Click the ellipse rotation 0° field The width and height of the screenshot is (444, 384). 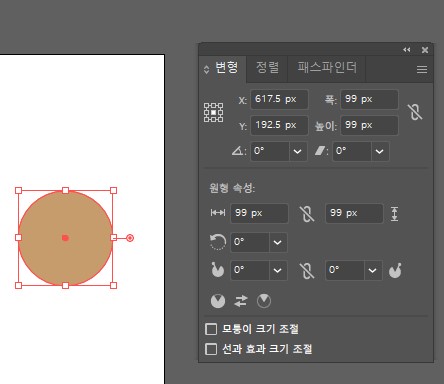[250, 242]
